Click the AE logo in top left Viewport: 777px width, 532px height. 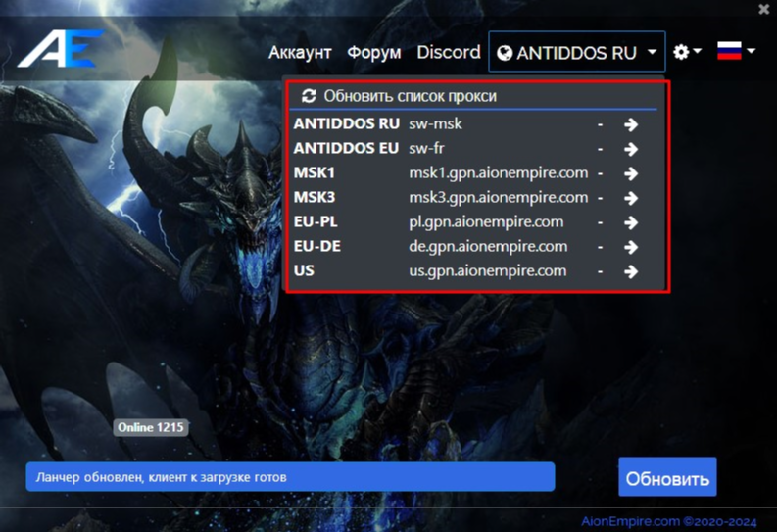pyautogui.click(x=60, y=50)
